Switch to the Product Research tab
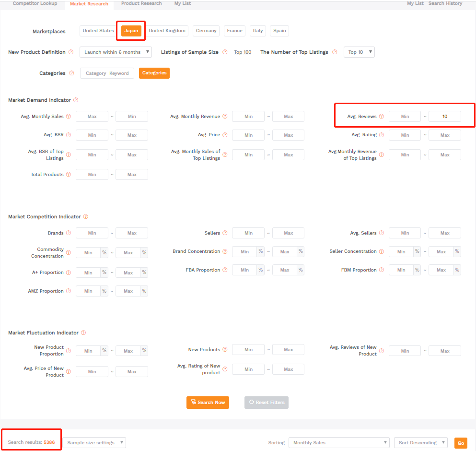Viewport: 476px width, 451px height. tap(141, 3)
